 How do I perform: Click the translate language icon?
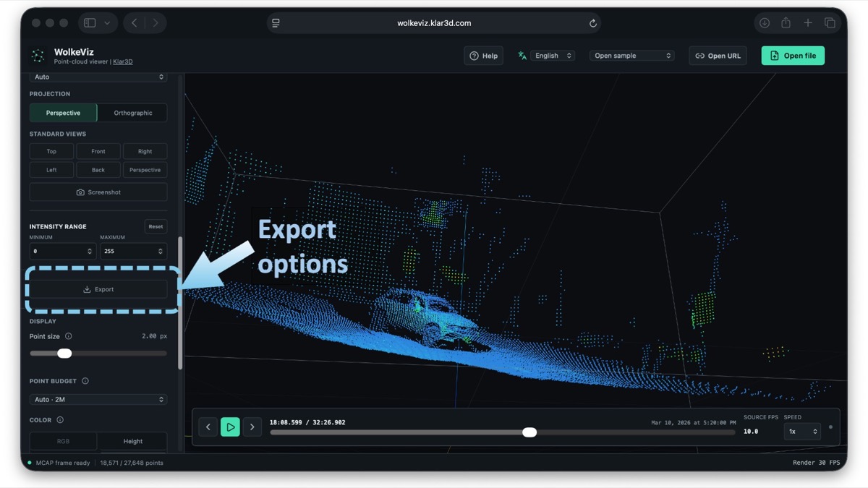pyautogui.click(x=522, y=56)
